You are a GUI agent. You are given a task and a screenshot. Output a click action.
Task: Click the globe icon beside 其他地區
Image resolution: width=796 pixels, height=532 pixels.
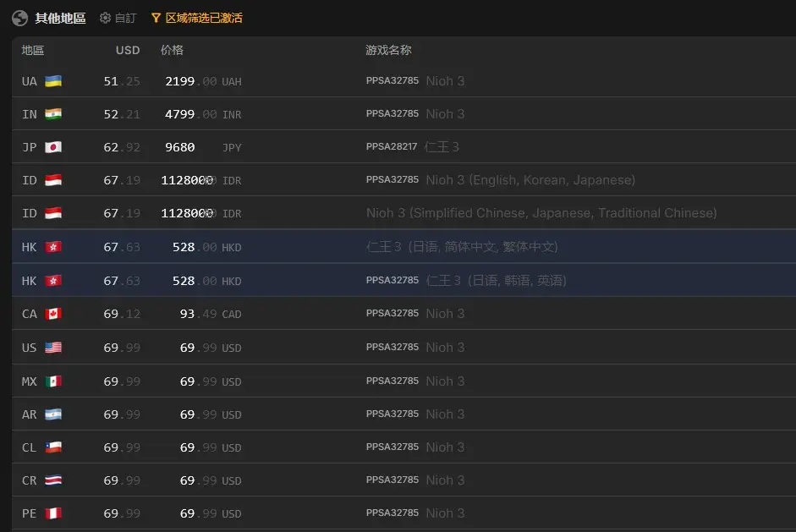(x=19, y=18)
